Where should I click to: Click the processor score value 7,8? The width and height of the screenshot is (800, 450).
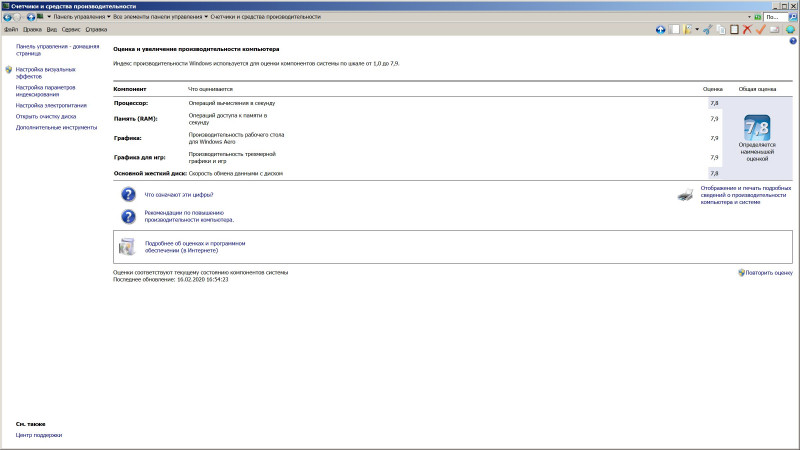click(x=714, y=103)
